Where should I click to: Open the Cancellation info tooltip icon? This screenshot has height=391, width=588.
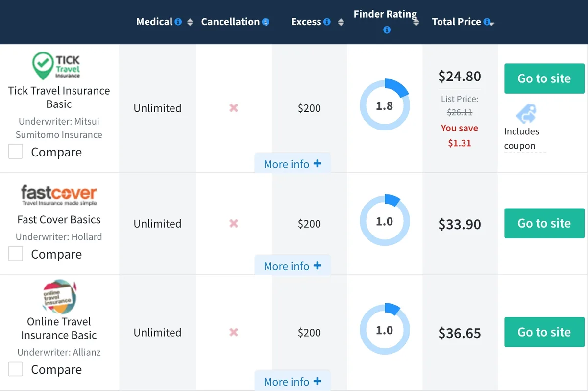point(266,21)
